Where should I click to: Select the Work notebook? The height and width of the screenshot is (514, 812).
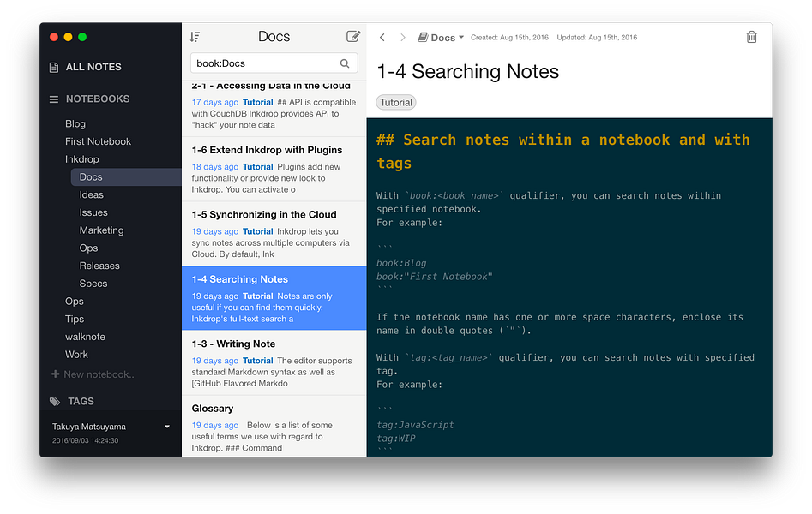pyautogui.click(x=76, y=355)
